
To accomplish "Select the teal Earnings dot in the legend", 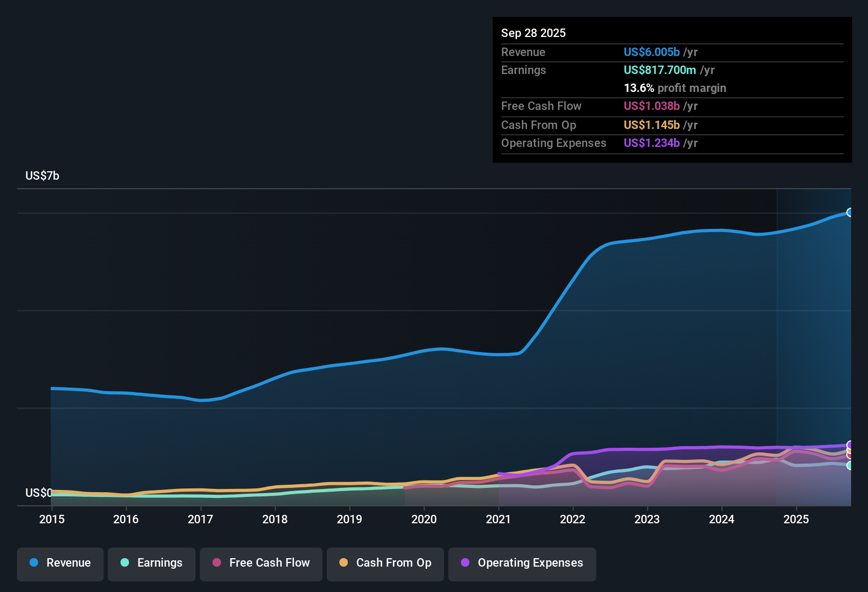I will [x=125, y=563].
